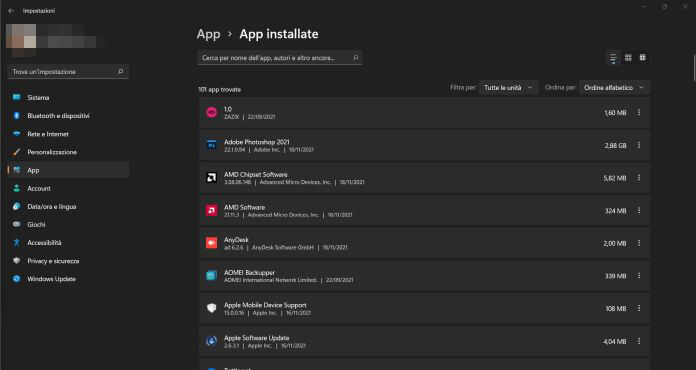Click the AnyDesk app icon

(211, 243)
